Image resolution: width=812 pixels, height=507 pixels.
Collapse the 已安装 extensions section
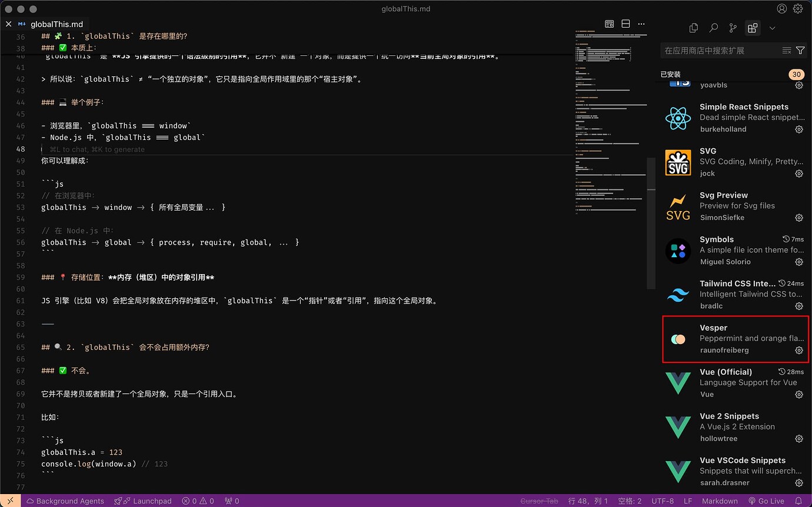tap(670, 74)
